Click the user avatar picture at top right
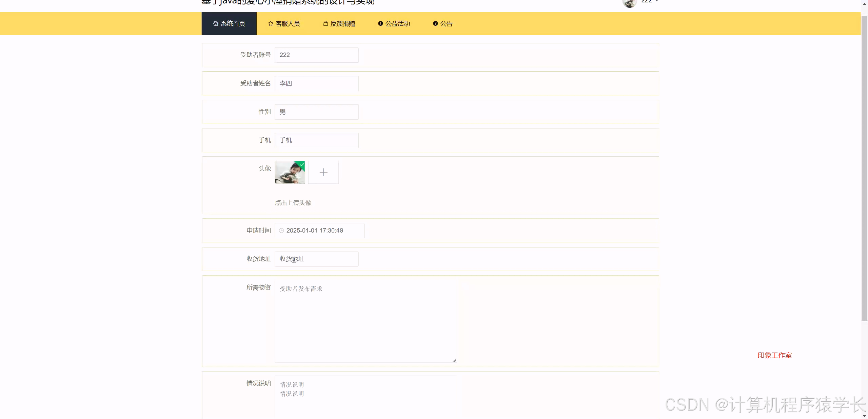This screenshot has width=868, height=419. 630,3
